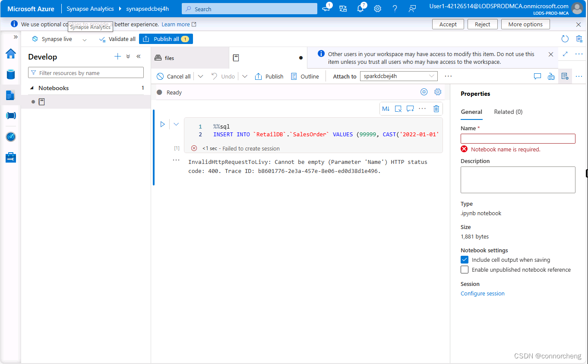Toggle Include cell output when saving
Viewport: 588px width, 364px height.
[x=465, y=260]
